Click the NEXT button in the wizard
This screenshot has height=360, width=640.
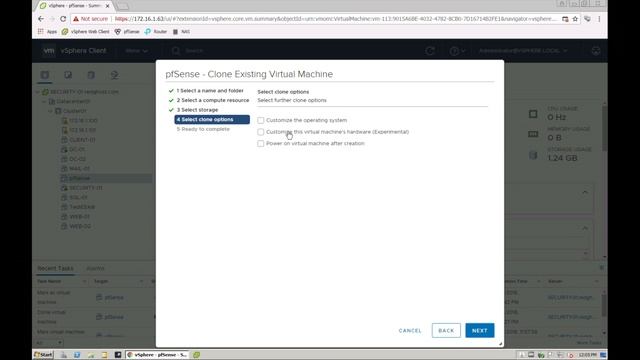coord(480,331)
